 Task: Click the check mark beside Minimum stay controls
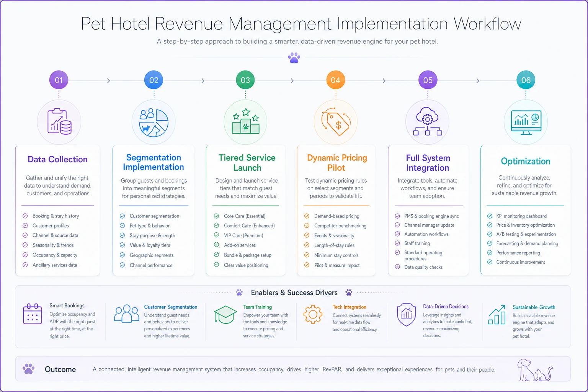(x=307, y=255)
